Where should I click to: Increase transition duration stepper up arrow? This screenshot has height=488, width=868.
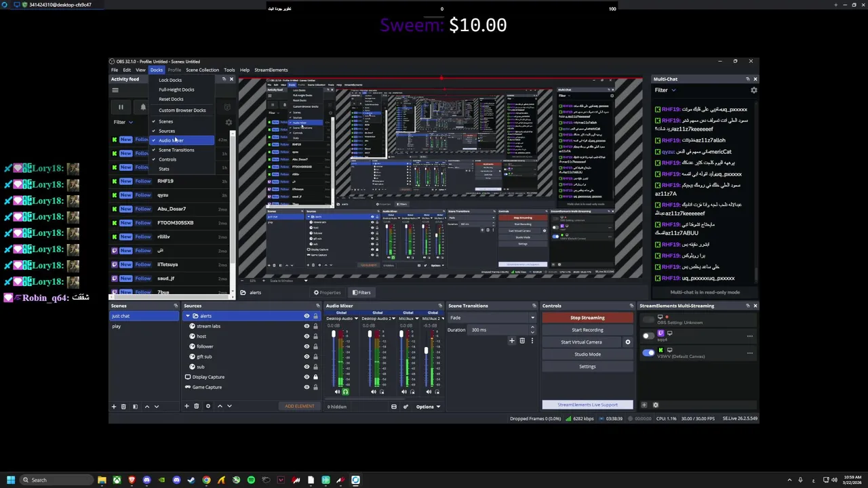click(x=532, y=328)
